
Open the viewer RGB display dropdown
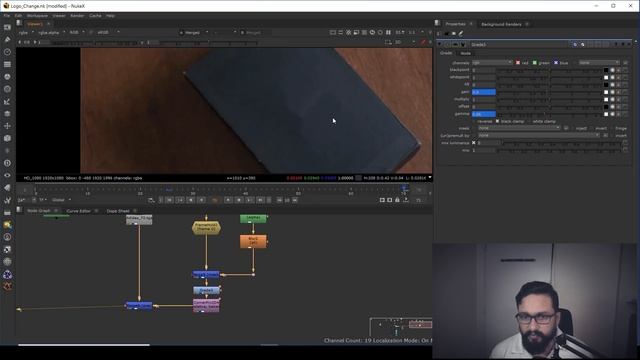[x=77, y=32]
